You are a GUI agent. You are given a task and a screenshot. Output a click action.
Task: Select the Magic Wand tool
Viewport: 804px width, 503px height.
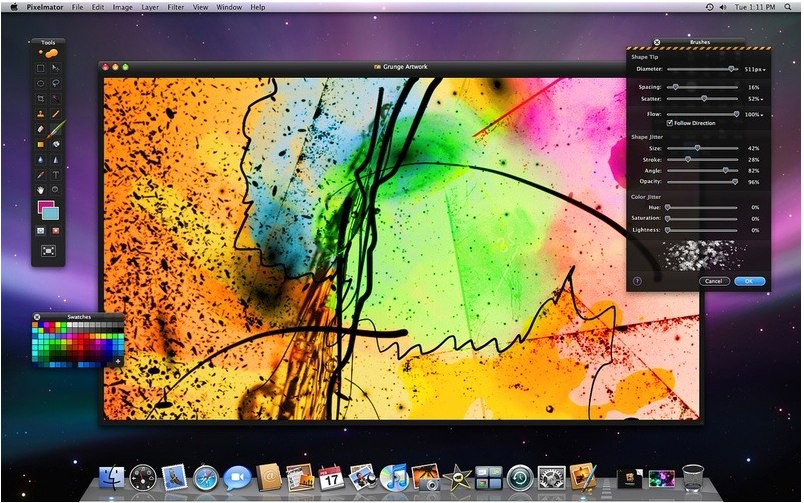click(56, 98)
